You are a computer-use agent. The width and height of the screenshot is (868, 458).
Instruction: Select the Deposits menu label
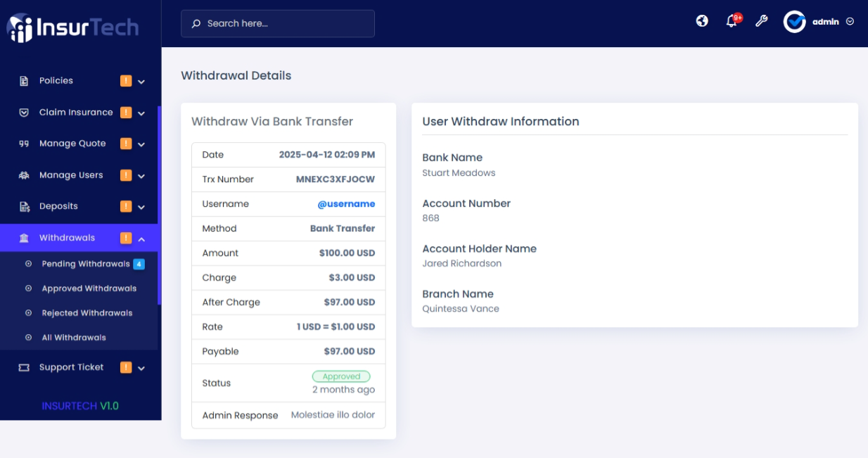pyautogui.click(x=58, y=206)
